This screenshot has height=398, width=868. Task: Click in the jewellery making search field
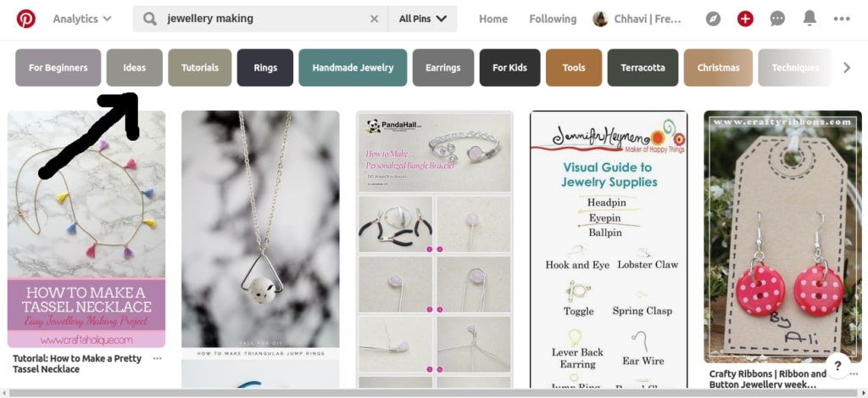(x=265, y=19)
